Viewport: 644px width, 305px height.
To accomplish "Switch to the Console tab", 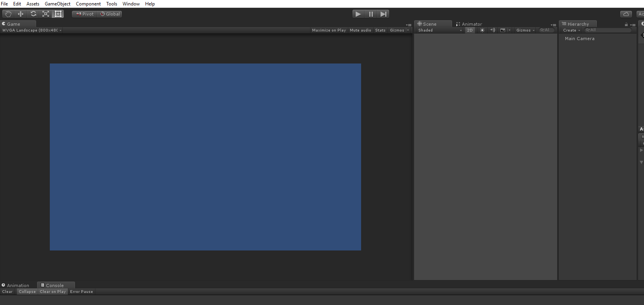I will click(56, 285).
